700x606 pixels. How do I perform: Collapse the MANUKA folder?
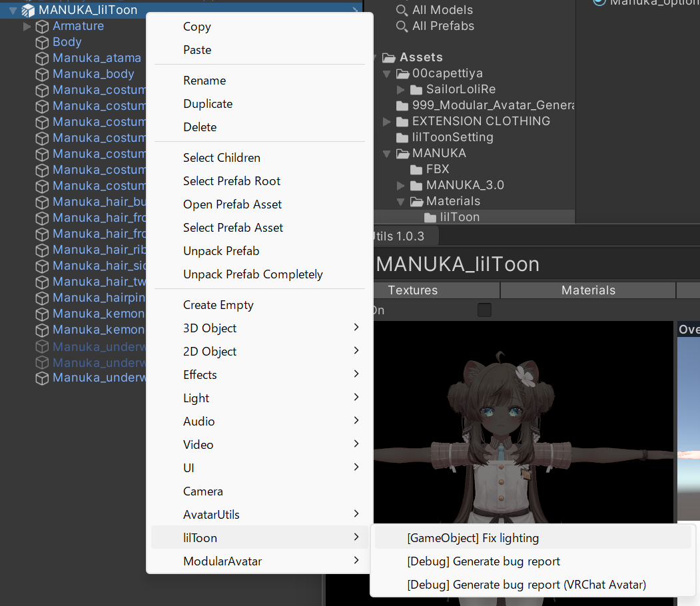coord(387,154)
